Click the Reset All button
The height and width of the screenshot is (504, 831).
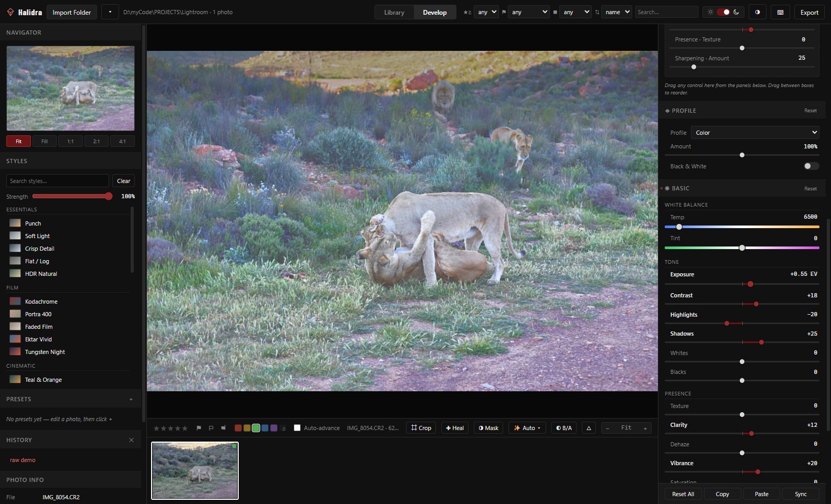click(x=683, y=494)
